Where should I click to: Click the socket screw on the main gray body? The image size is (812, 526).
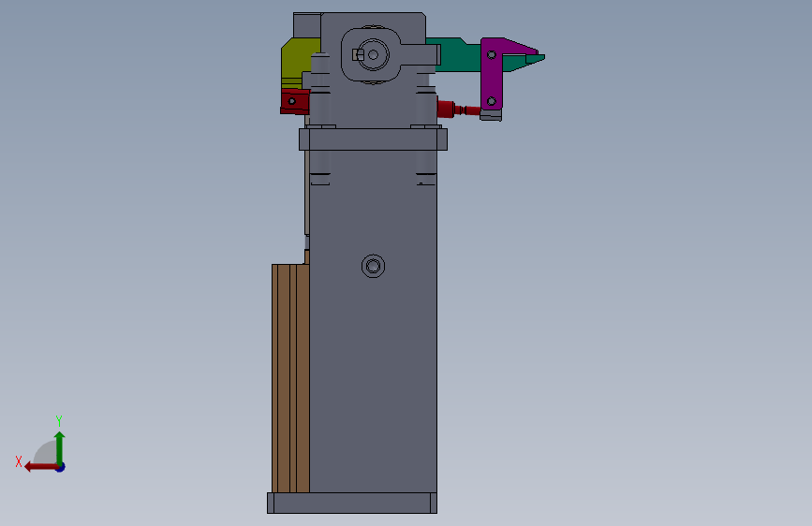coord(373,266)
